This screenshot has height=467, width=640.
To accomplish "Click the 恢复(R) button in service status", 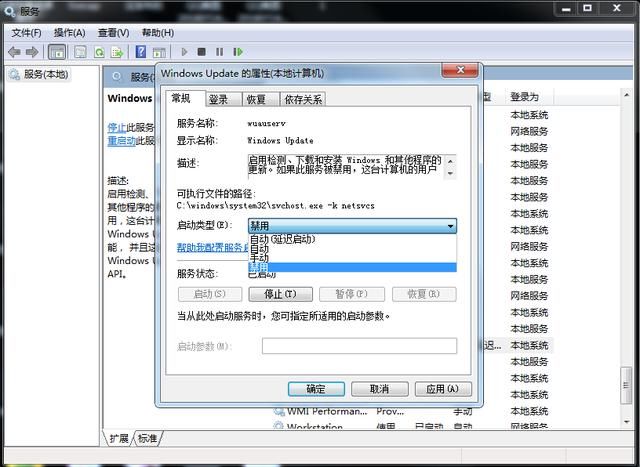I will [424, 294].
